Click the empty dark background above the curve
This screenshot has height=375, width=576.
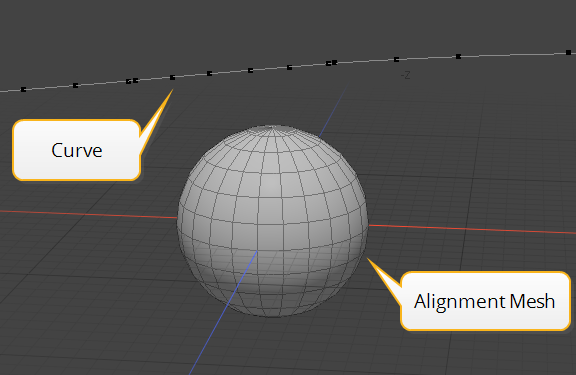click(x=287, y=26)
